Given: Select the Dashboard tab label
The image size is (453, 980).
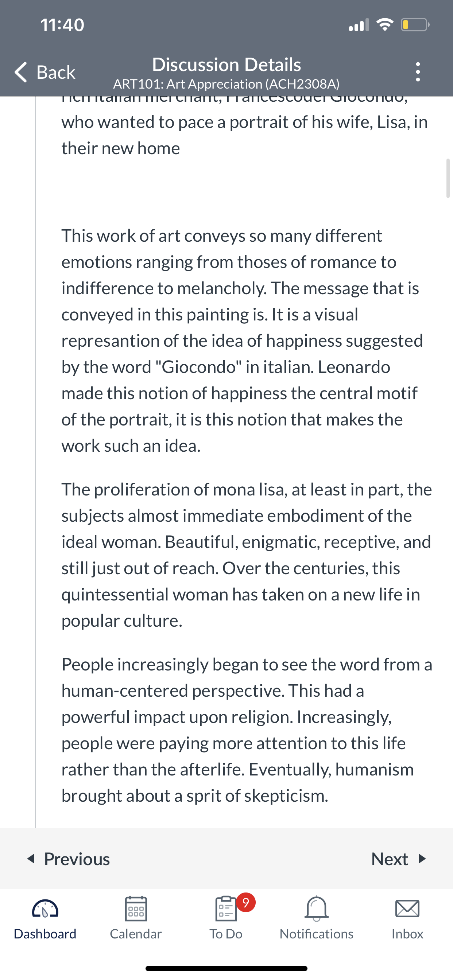Looking at the screenshot, I should 45,934.
